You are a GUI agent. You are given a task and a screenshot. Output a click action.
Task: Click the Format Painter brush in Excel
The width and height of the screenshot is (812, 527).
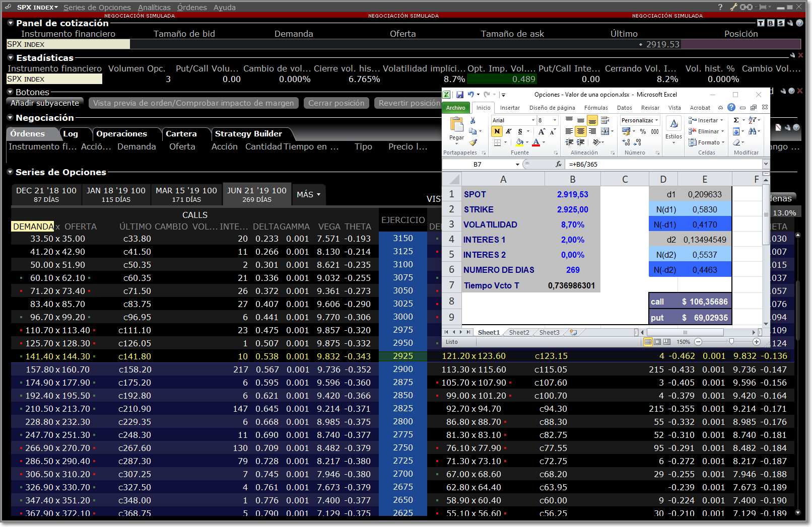point(472,142)
